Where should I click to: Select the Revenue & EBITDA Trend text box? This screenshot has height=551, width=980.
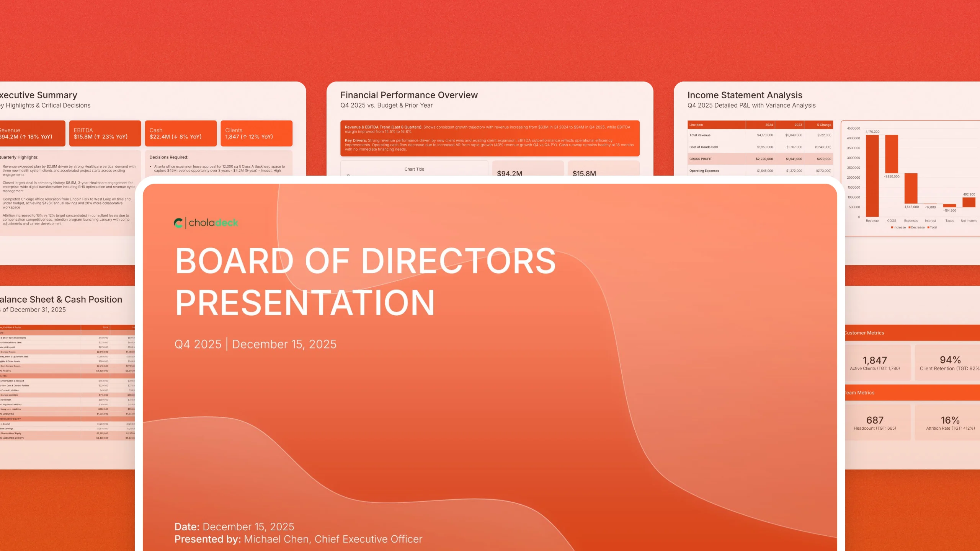(490, 138)
